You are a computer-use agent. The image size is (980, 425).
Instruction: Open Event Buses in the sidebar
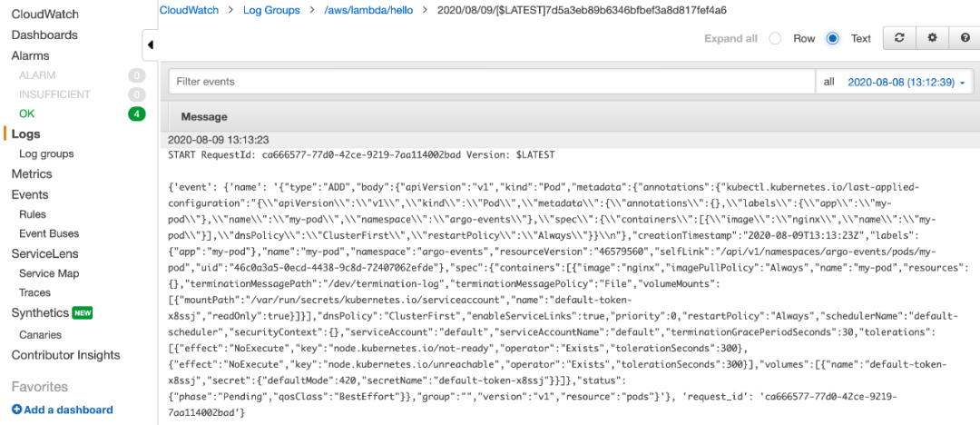(x=49, y=233)
